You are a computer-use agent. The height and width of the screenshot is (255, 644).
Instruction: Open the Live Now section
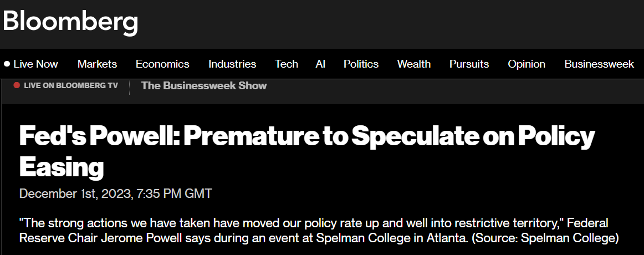click(x=35, y=64)
